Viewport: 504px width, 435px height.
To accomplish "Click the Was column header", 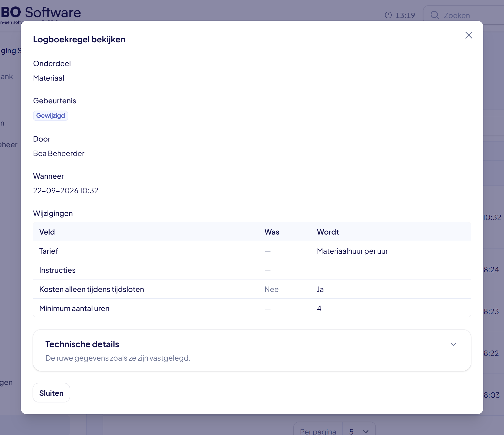I will click(272, 232).
